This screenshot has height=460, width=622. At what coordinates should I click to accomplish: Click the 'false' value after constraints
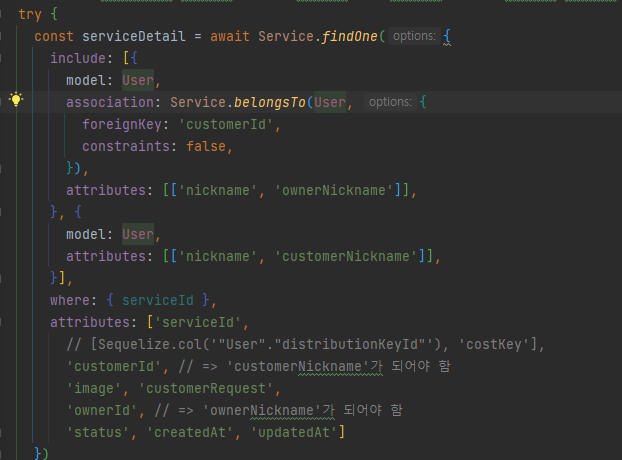point(206,146)
